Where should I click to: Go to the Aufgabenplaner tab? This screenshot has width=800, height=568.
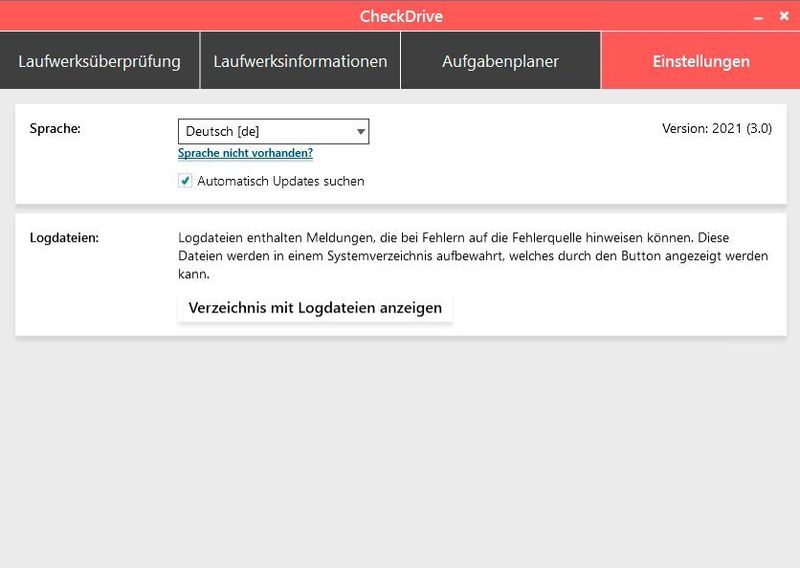pos(501,61)
